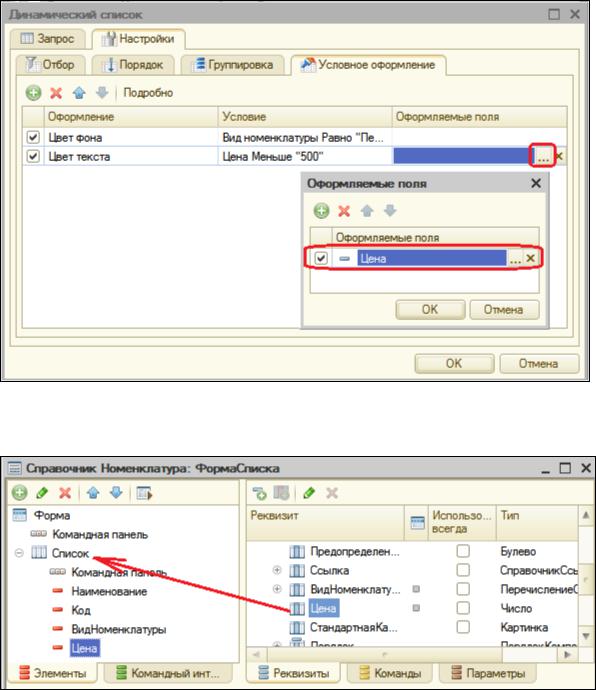Select Наименование element in the tree
596x690 pixels.
coord(109,591)
